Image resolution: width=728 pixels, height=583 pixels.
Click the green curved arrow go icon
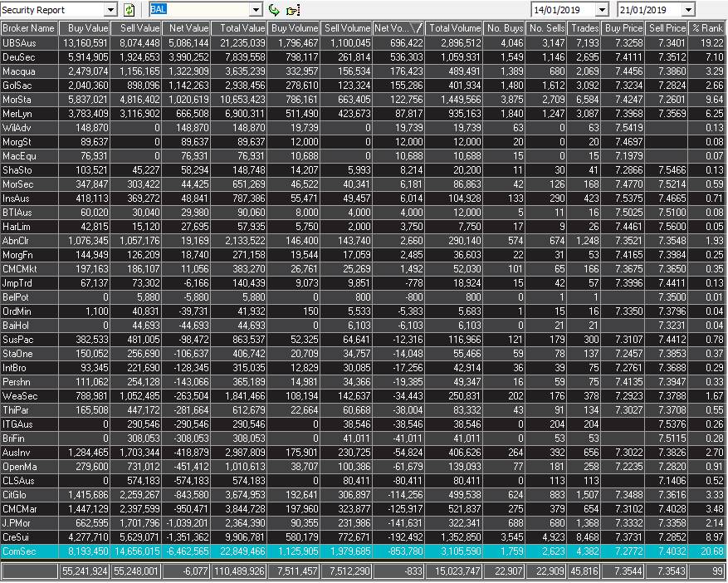click(274, 10)
